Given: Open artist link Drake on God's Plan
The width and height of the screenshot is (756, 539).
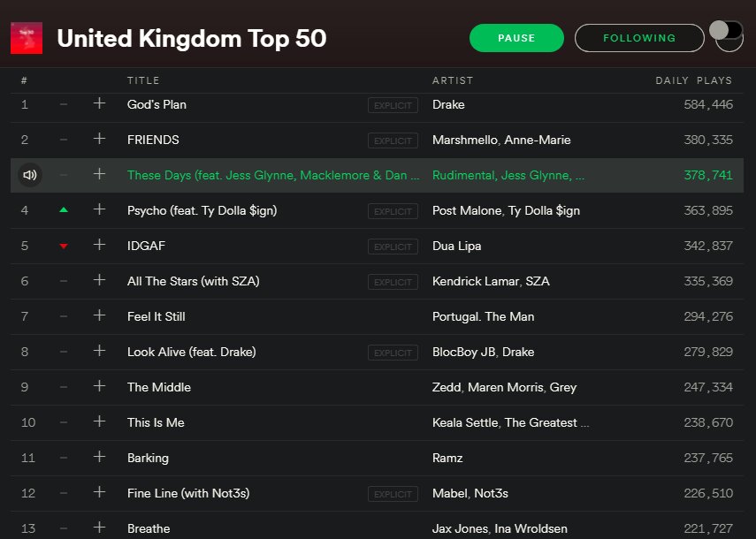Looking at the screenshot, I should point(448,104).
